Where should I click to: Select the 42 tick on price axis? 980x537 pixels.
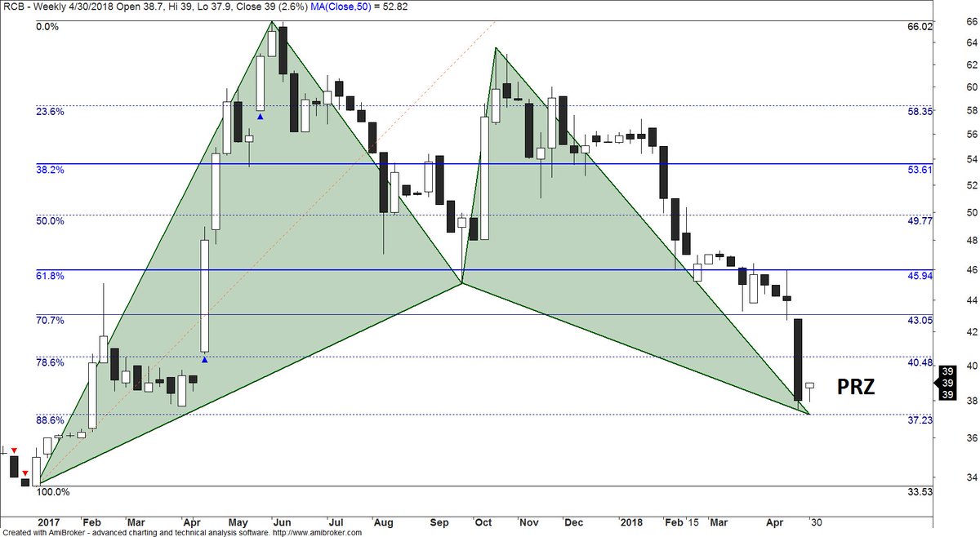pos(973,332)
